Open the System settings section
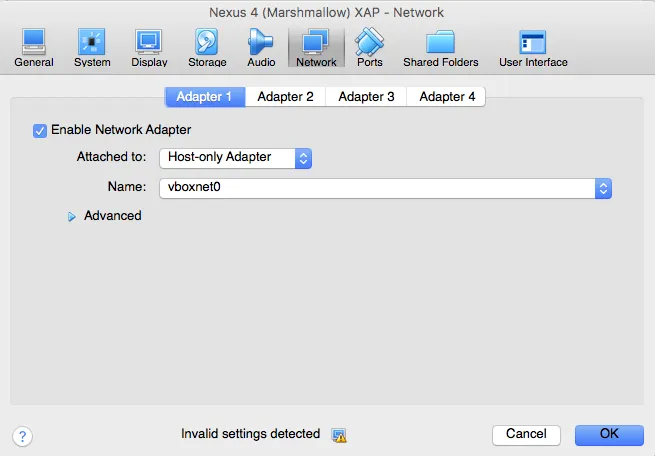The height and width of the screenshot is (456, 655). [x=92, y=48]
